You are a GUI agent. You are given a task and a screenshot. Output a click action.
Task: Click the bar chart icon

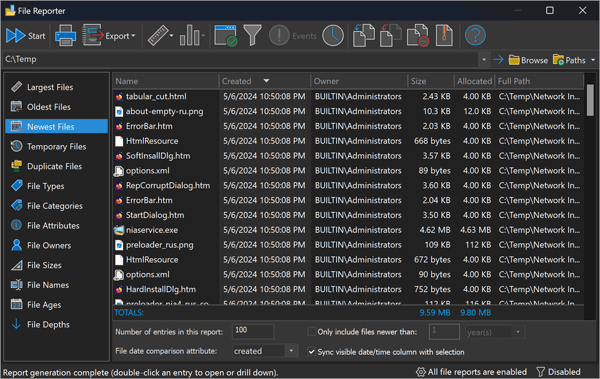[x=190, y=36]
